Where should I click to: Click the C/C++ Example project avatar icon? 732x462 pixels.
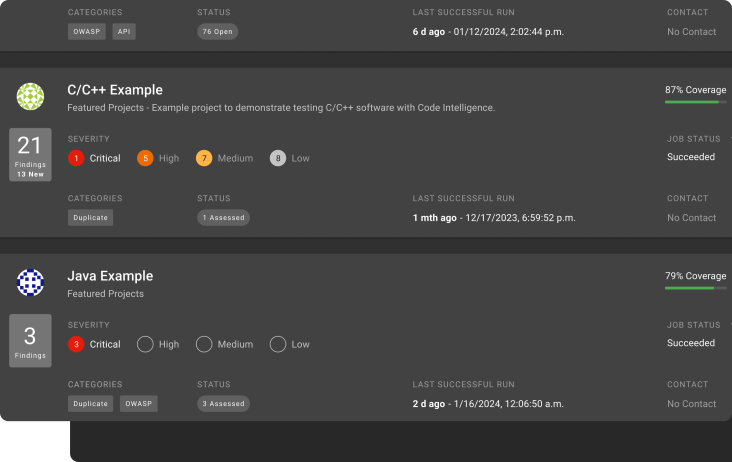click(30, 97)
